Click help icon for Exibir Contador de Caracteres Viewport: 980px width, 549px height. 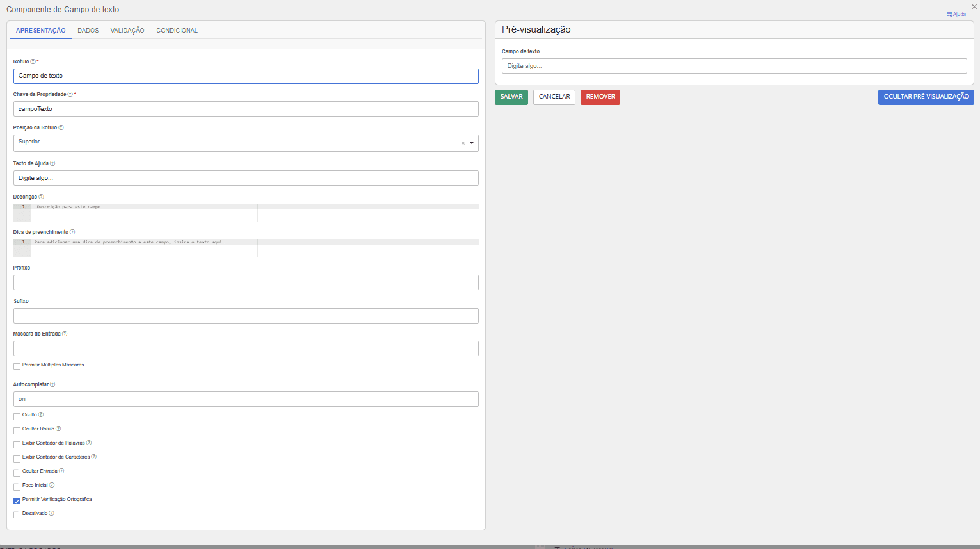(93, 457)
